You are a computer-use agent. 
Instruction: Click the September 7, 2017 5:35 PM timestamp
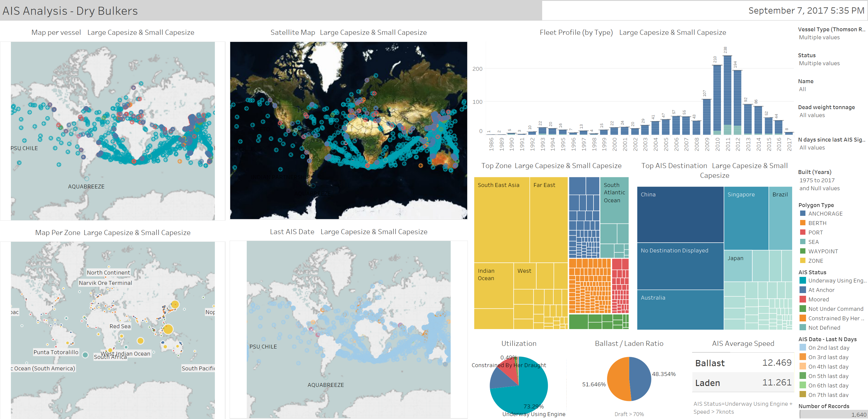point(806,10)
